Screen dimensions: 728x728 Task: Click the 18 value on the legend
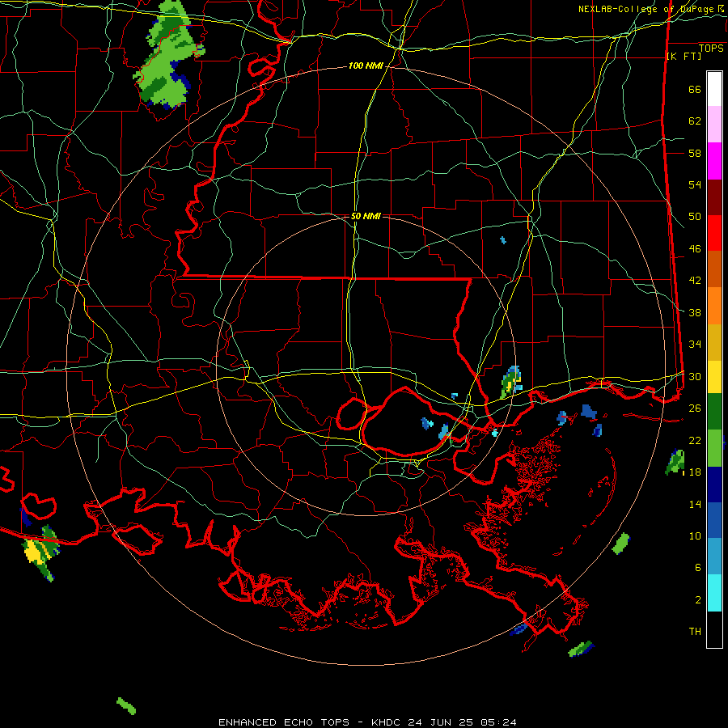point(694,472)
